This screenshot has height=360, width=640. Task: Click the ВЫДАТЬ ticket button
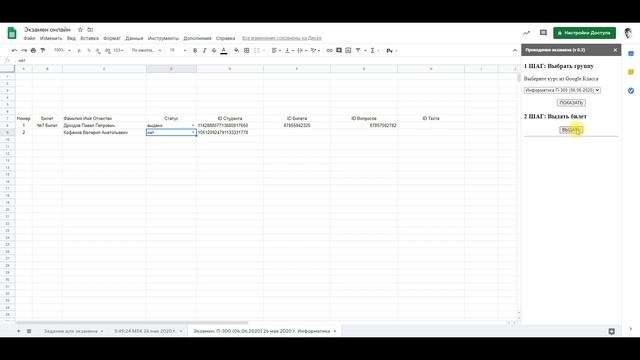[571, 130]
